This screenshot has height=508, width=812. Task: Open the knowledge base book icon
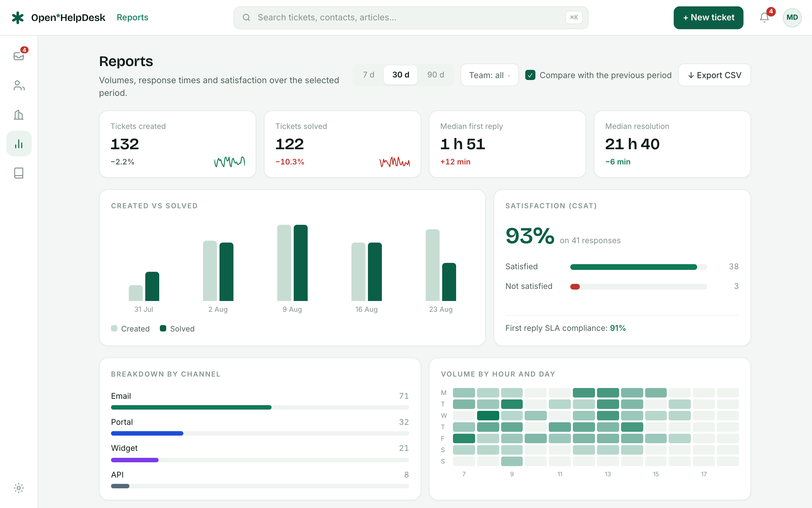click(x=19, y=173)
